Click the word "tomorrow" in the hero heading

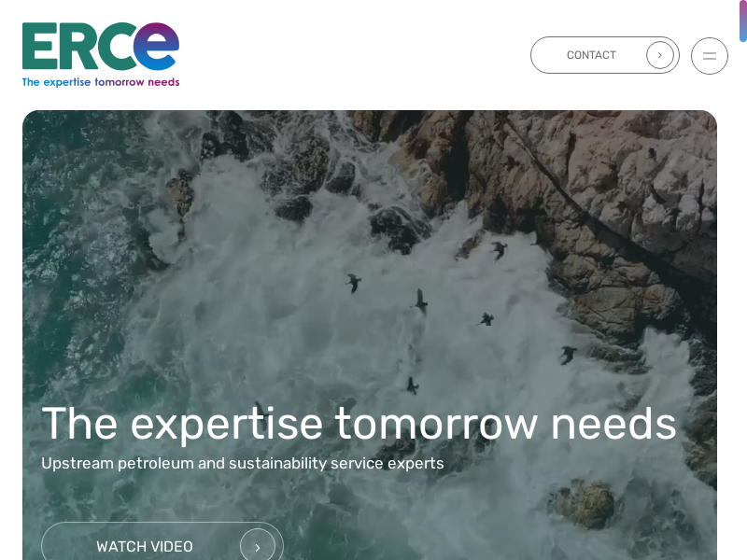click(436, 424)
